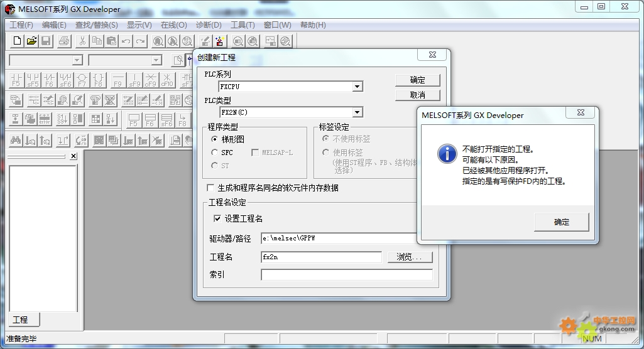Screen dimensions: 644x349
Task: Open the PLC类型 FX2N(C) dropdown
Action: [x=357, y=112]
